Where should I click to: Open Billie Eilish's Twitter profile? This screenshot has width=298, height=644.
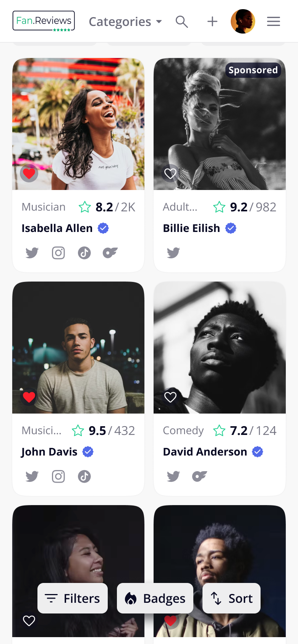pos(173,253)
